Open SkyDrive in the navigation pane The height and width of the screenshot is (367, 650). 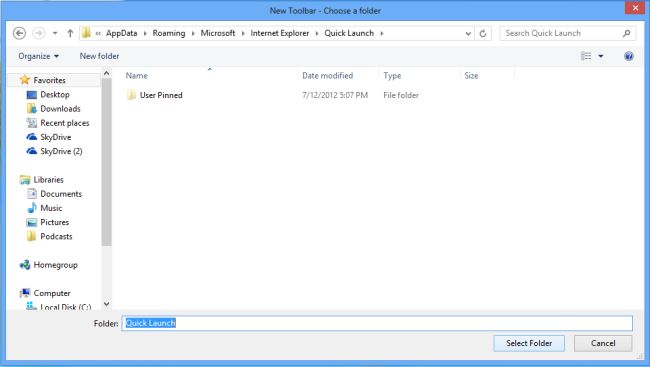pos(56,137)
